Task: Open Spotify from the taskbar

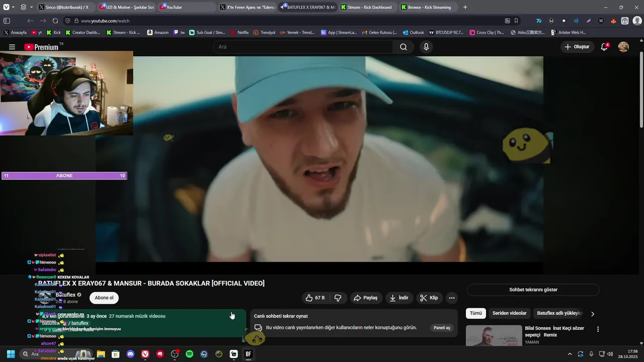Action: 189,354
